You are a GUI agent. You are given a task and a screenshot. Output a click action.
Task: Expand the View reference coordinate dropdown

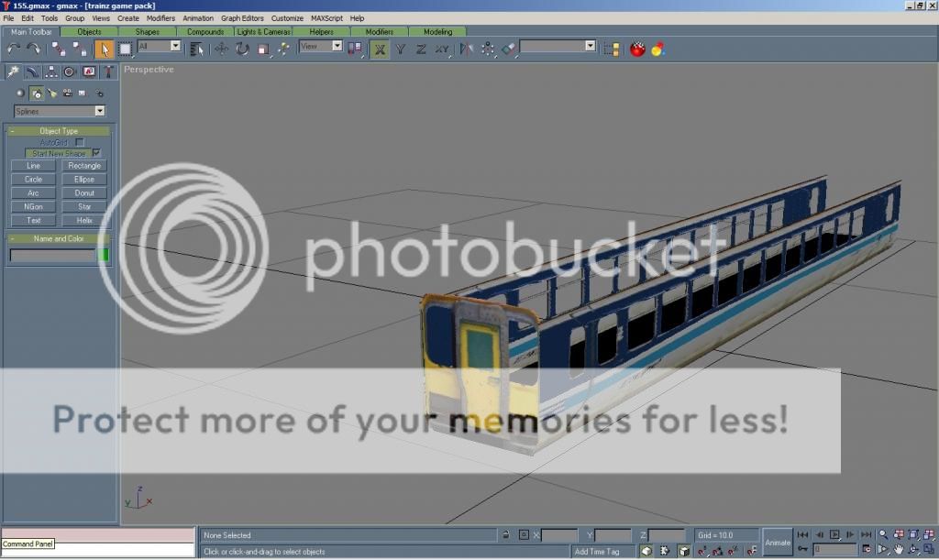coord(321,46)
